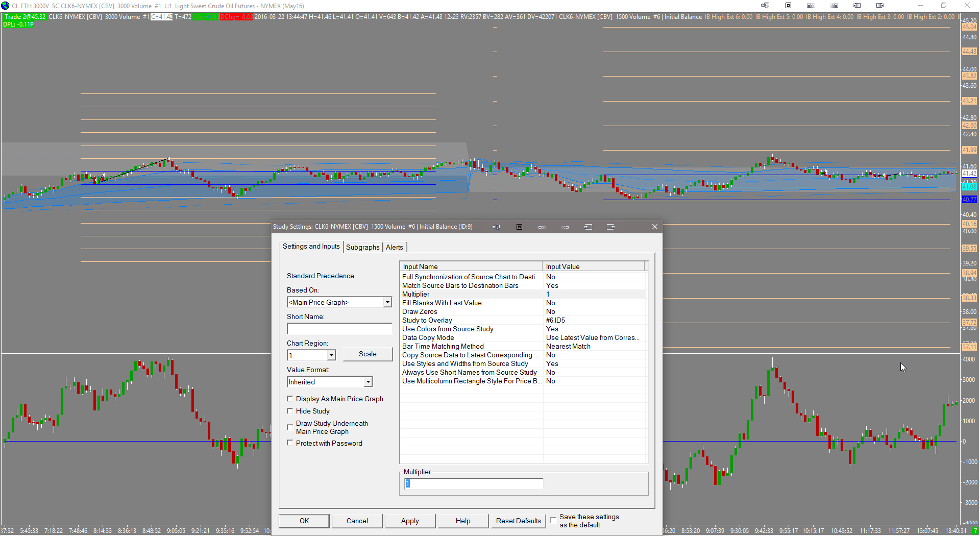Click the last snap icon before main window minimize button
The width and height of the screenshot is (980, 536).
coord(880,6)
